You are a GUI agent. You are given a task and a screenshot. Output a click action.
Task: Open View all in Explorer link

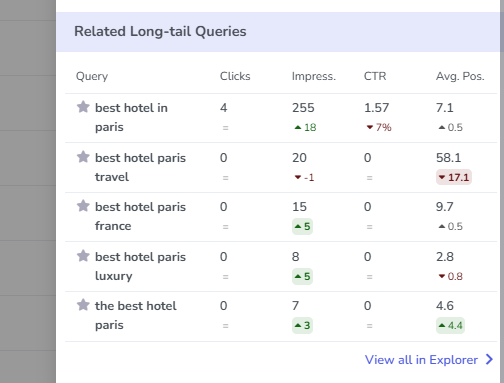(x=421, y=360)
